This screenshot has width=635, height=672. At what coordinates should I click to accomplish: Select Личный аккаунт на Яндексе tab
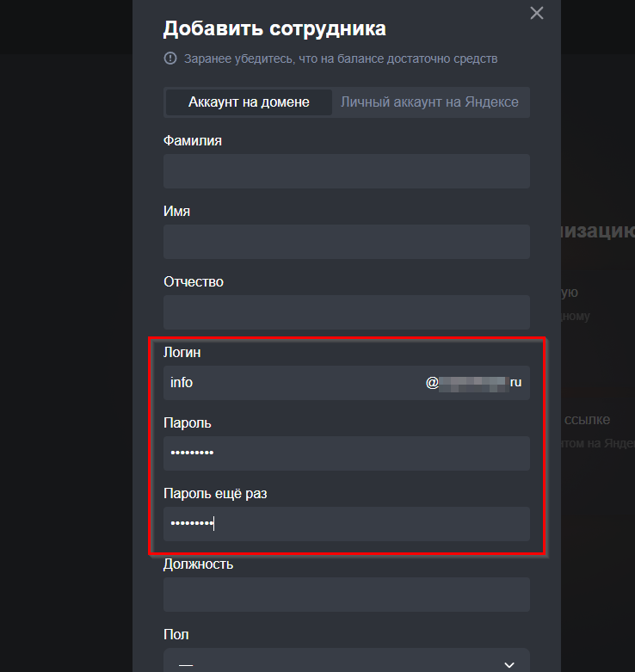(x=429, y=102)
